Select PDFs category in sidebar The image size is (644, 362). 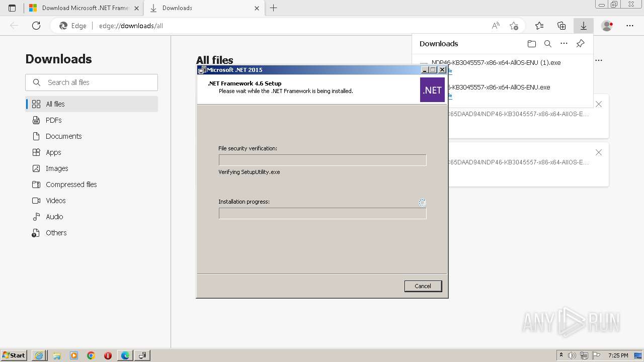pos(92,120)
